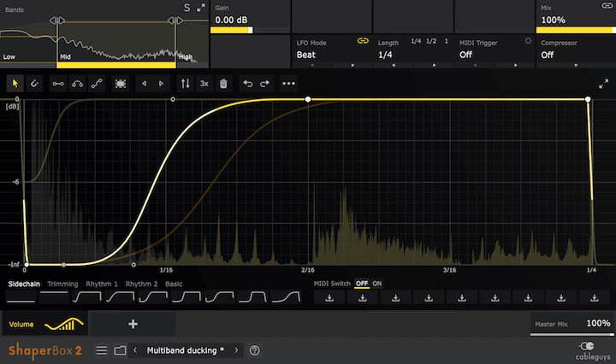Adjust the Master Mix slider
The height and width of the screenshot is (364, 616).
tap(572, 335)
